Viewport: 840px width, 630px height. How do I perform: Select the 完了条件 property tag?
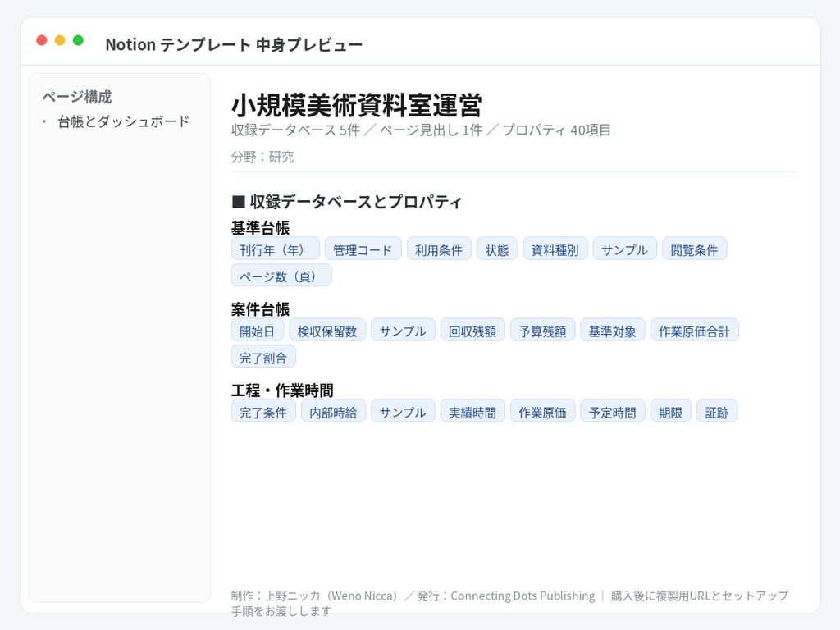tap(263, 412)
